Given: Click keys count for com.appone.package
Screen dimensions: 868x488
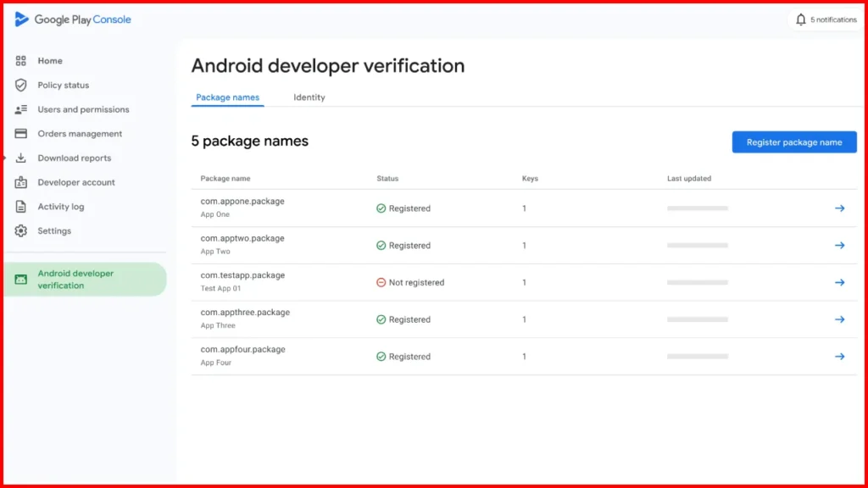Looking at the screenshot, I should 524,208.
